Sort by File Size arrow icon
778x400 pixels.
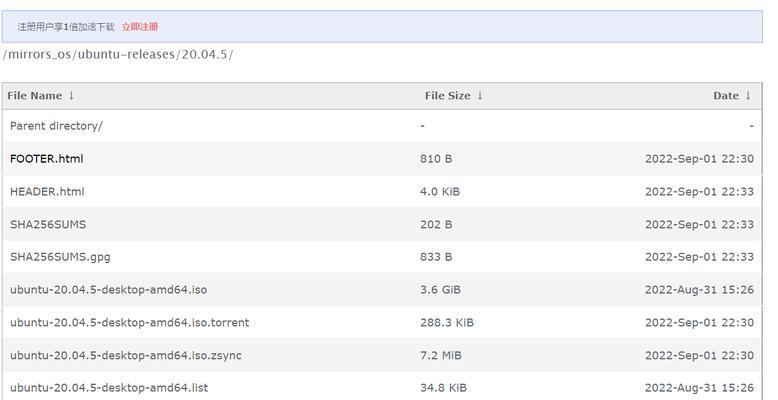480,95
